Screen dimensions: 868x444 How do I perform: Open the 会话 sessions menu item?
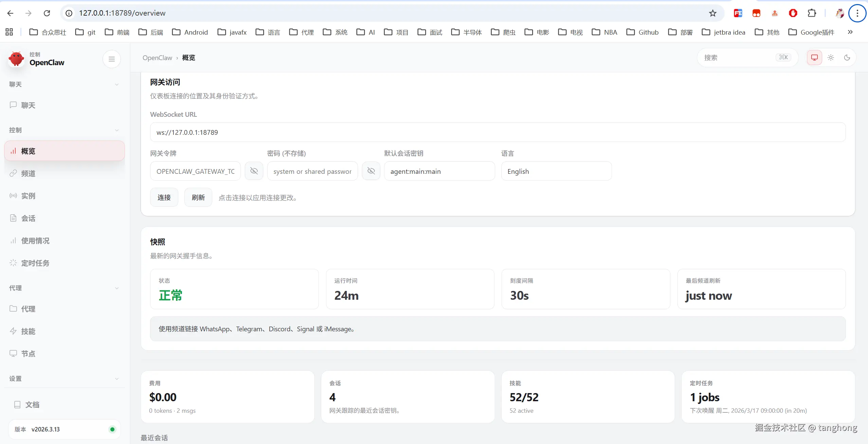[28, 218]
